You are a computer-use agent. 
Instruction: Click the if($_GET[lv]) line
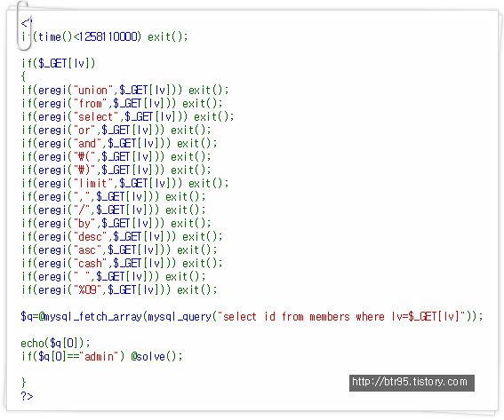58,63
